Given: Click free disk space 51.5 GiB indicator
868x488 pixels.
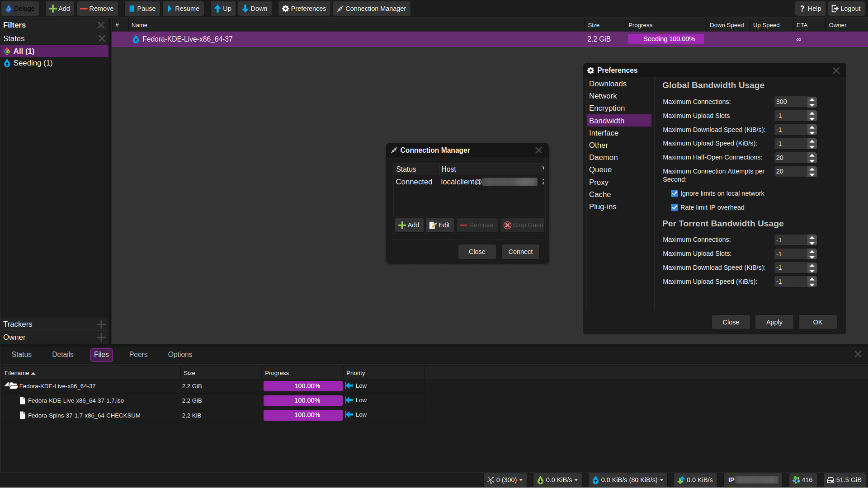Looking at the screenshot, I should click(844, 480).
